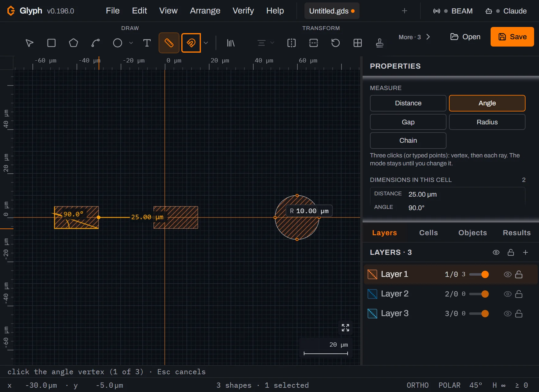
Task: Click the rotate transform icon
Action: click(x=336, y=43)
